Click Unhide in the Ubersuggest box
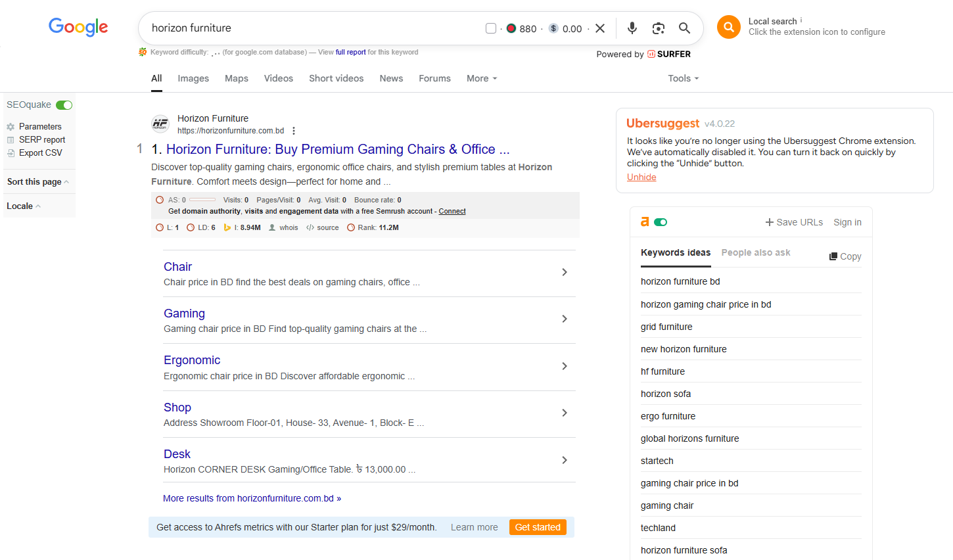Image resolution: width=953 pixels, height=560 pixels. (x=641, y=177)
